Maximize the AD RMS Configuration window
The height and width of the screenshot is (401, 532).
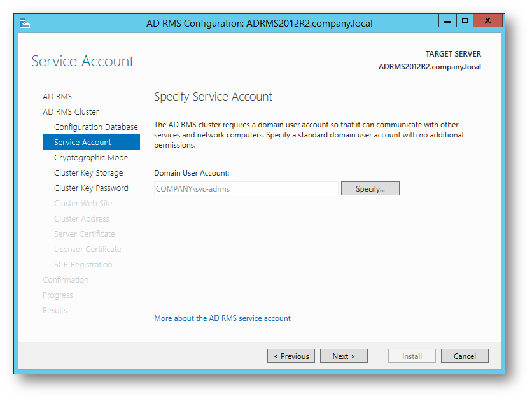pyautogui.click(x=465, y=21)
